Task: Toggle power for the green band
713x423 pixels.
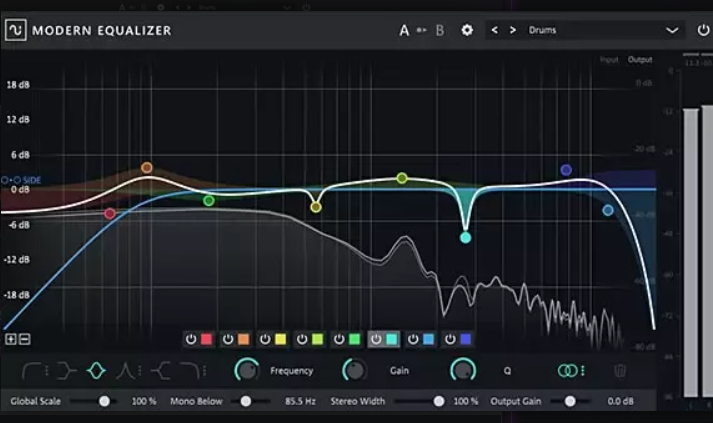Action: click(x=339, y=339)
